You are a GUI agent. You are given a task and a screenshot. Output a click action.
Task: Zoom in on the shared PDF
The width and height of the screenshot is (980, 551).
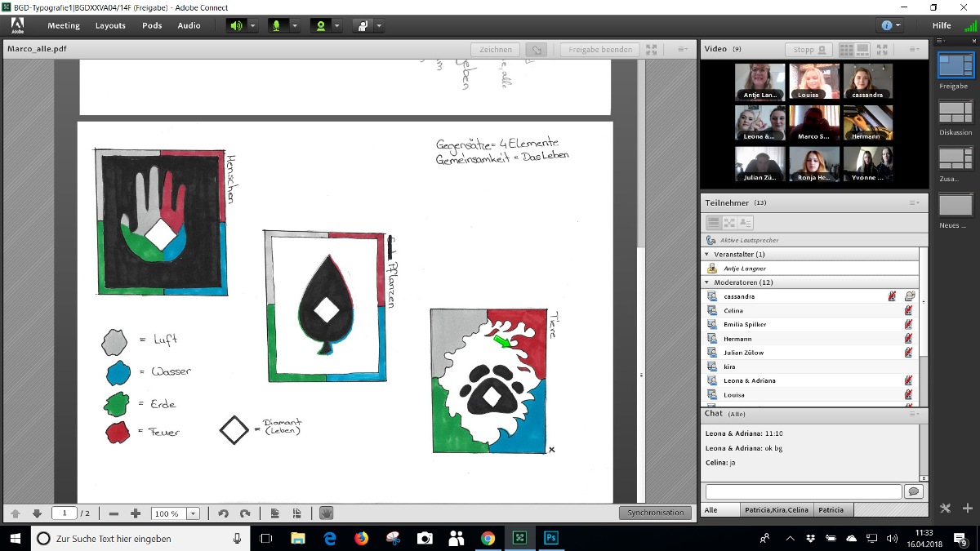(x=136, y=513)
